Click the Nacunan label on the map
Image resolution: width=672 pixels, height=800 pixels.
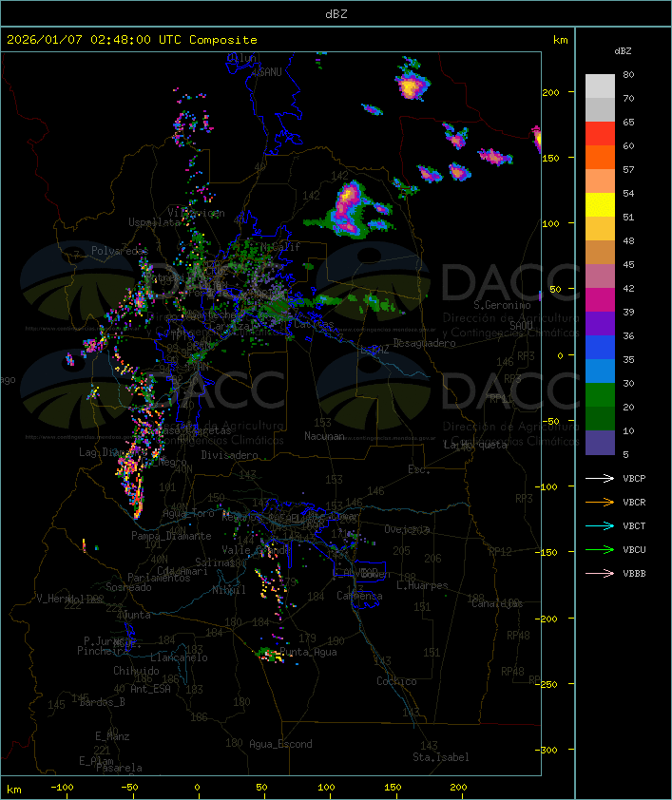(324, 436)
